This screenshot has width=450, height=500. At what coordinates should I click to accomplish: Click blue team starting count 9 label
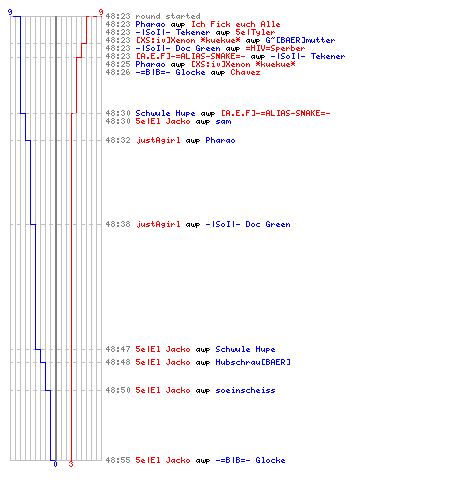(x=10, y=12)
